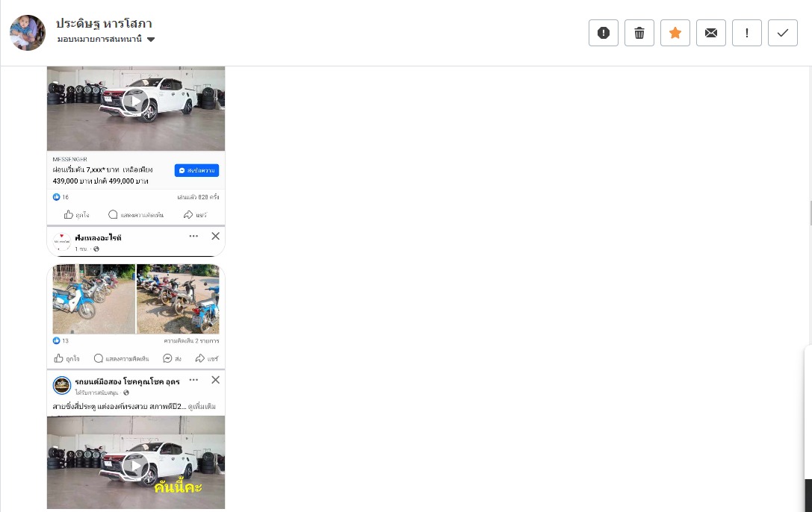Mark as unread with envelope icon
Image resolution: width=812 pixels, height=512 pixels.
pyautogui.click(x=711, y=33)
